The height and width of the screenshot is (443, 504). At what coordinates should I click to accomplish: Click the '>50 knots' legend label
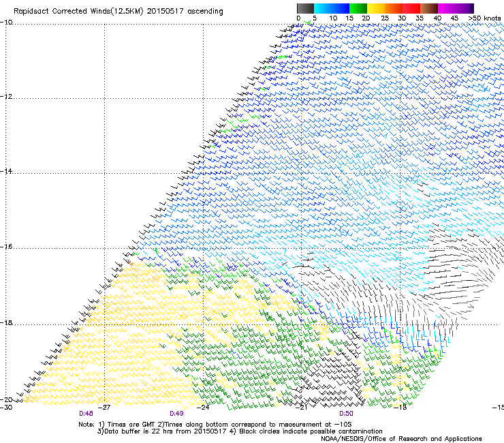pos(484,18)
